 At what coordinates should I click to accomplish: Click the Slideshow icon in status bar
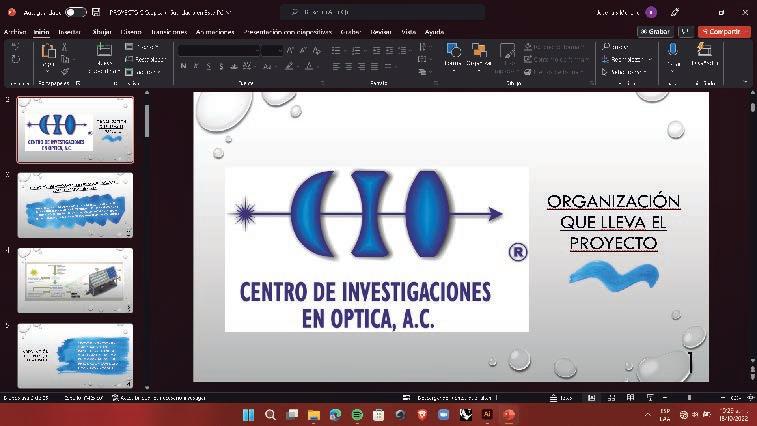pyautogui.click(x=650, y=398)
